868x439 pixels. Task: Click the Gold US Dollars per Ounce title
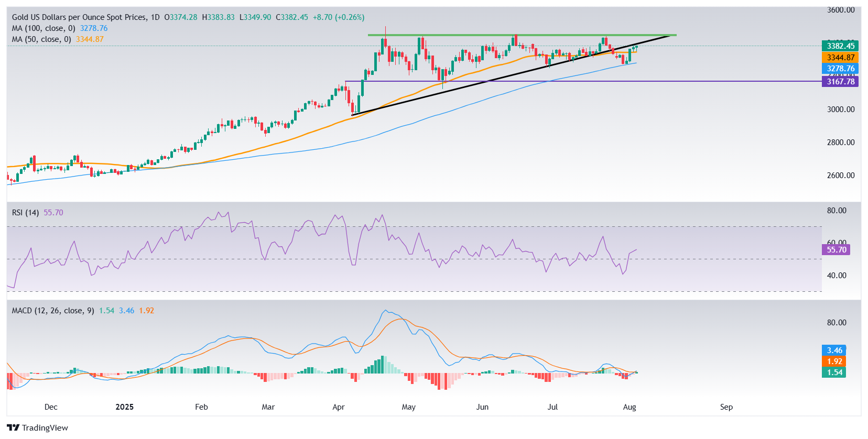pos(79,17)
